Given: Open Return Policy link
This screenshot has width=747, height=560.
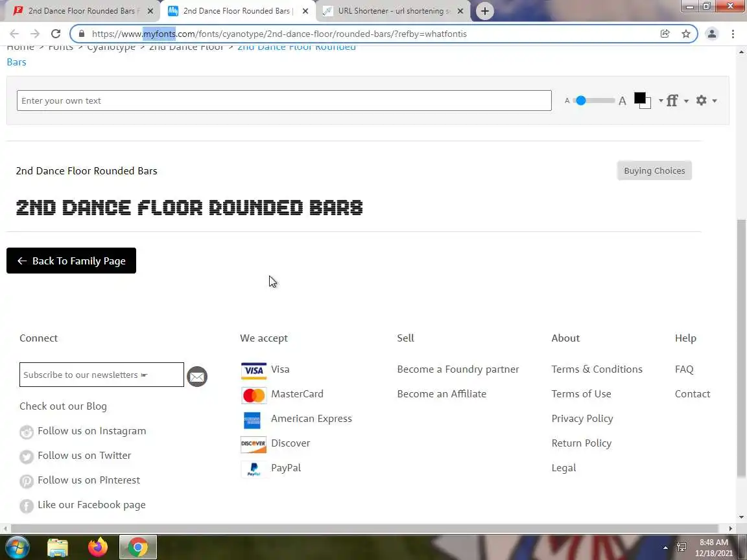Looking at the screenshot, I should point(581,443).
